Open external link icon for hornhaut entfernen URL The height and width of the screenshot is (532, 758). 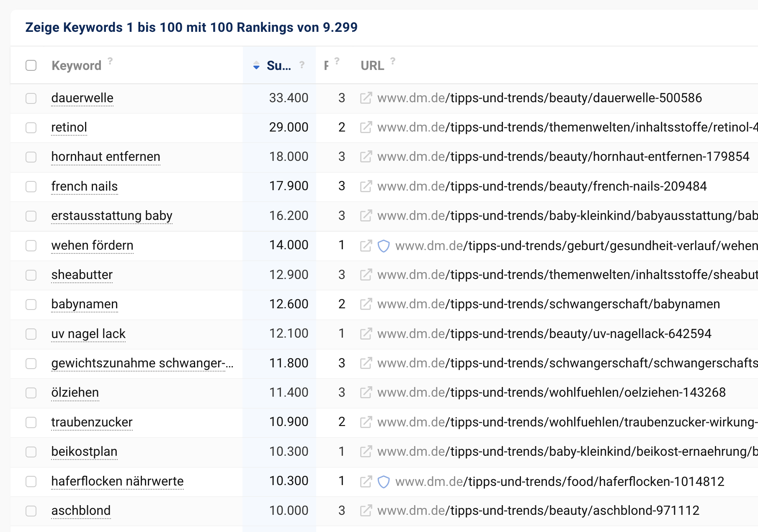click(x=366, y=157)
